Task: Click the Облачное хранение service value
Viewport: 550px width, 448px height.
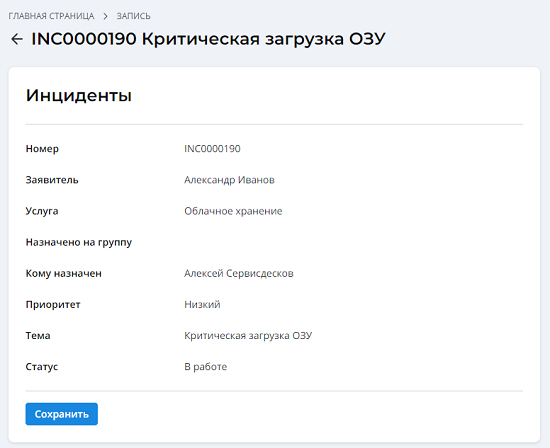Action: [x=233, y=211]
